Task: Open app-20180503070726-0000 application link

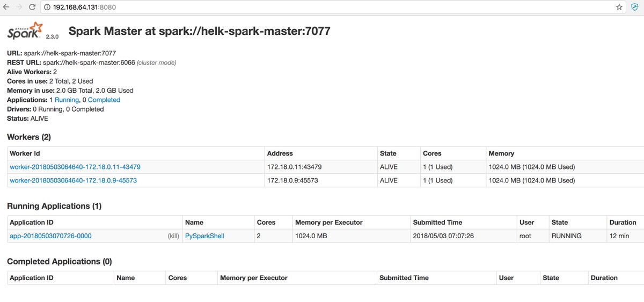Action: [50, 235]
